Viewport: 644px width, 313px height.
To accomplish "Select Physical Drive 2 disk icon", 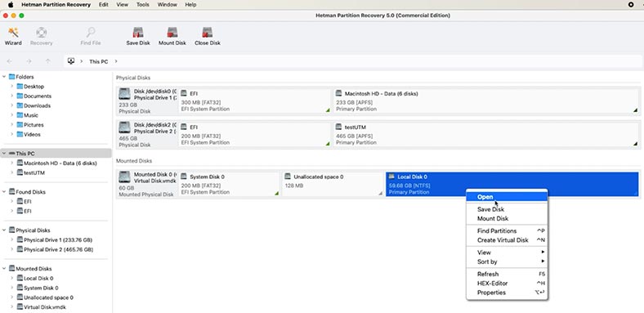I will pyautogui.click(x=124, y=127).
